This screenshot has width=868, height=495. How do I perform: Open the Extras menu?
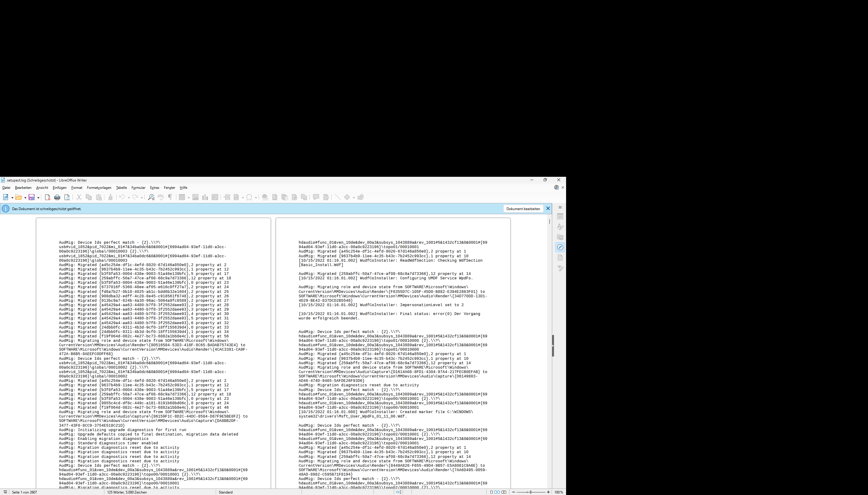154,188
